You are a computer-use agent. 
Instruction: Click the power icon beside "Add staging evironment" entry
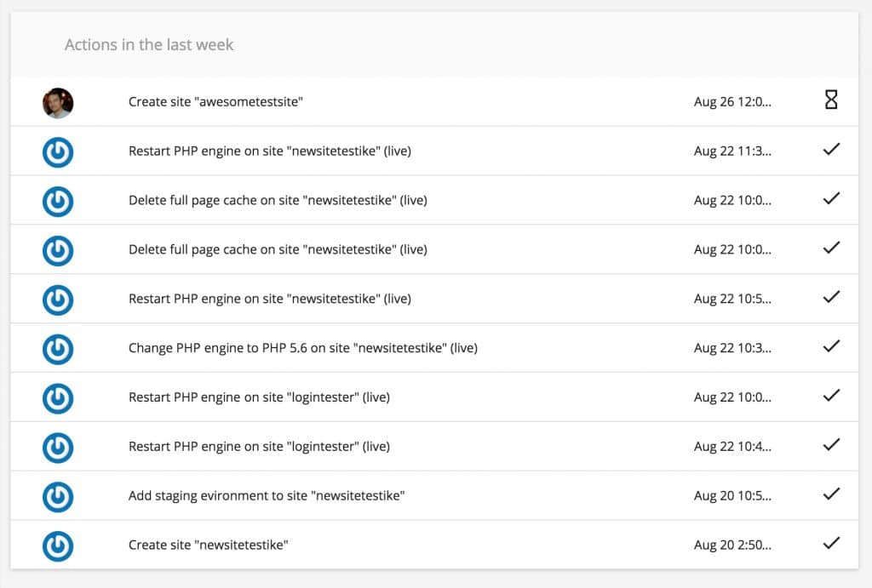pyautogui.click(x=58, y=497)
